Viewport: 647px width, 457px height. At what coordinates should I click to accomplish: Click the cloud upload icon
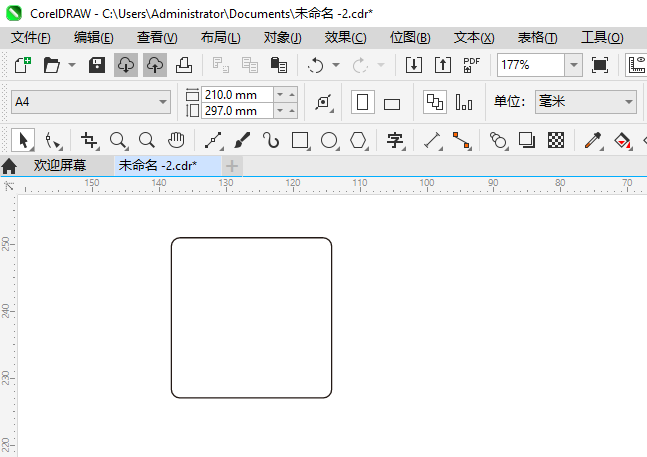155,65
